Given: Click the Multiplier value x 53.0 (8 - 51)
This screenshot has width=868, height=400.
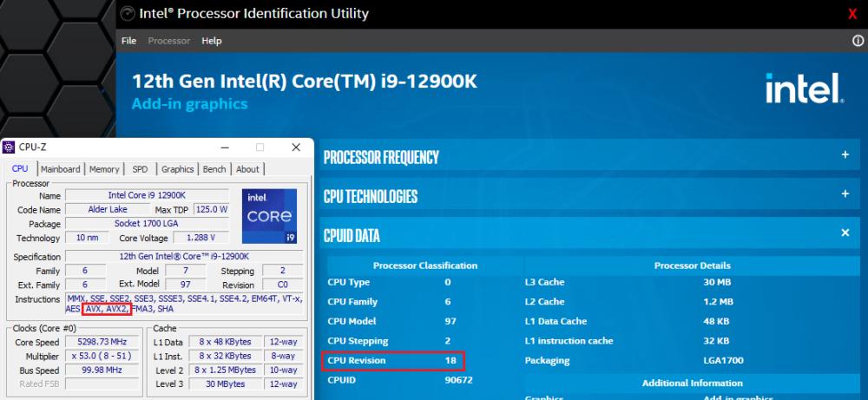Looking at the screenshot, I should (x=102, y=356).
